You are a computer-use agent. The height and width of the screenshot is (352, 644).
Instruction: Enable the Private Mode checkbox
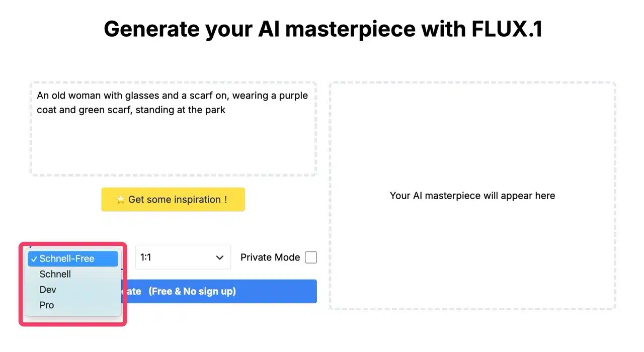(x=311, y=257)
